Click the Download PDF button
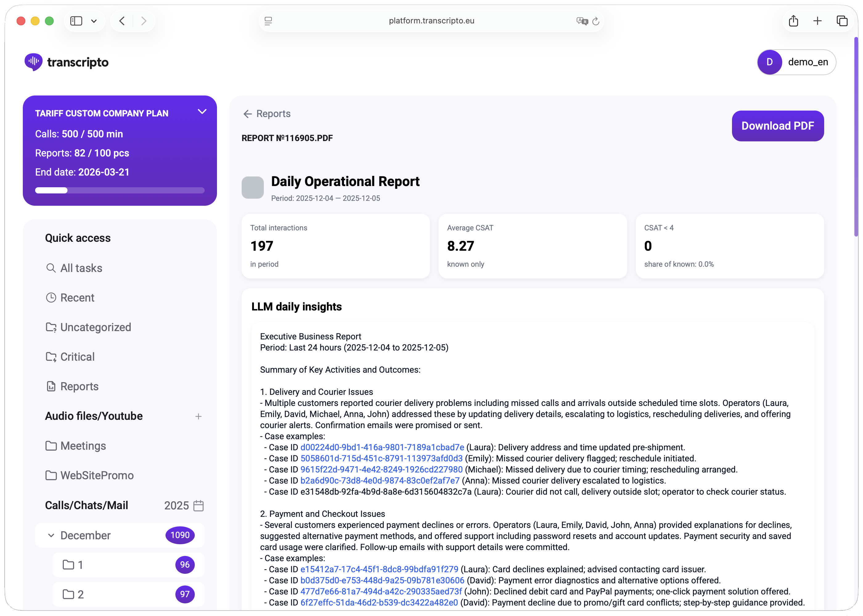The width and height of the screenshot is (863, 616). click(777, 126)
